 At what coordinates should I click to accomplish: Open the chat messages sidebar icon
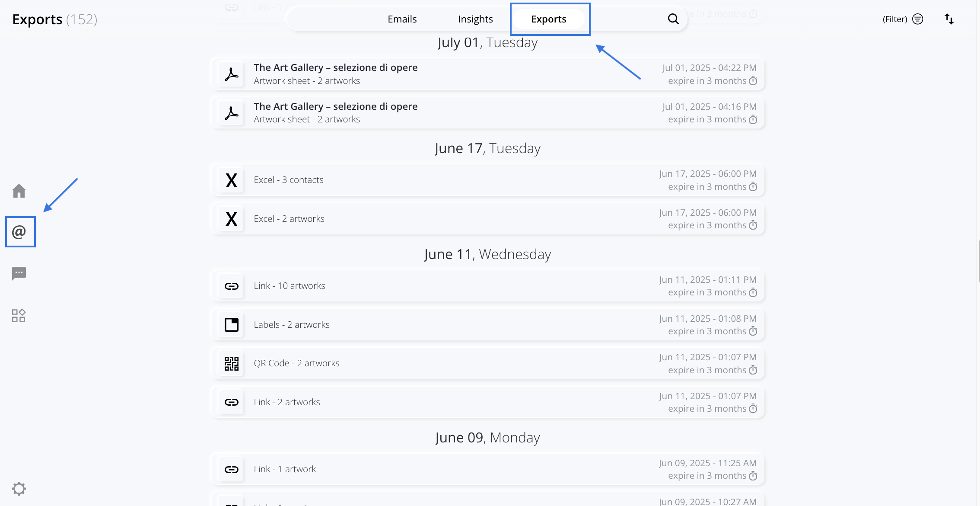[x=19, y=273]
